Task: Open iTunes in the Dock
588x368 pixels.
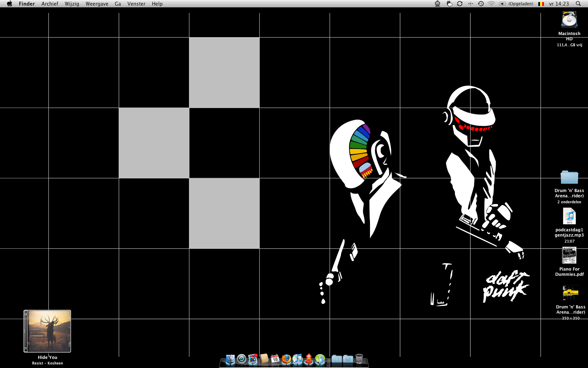Action: [297, 359]
